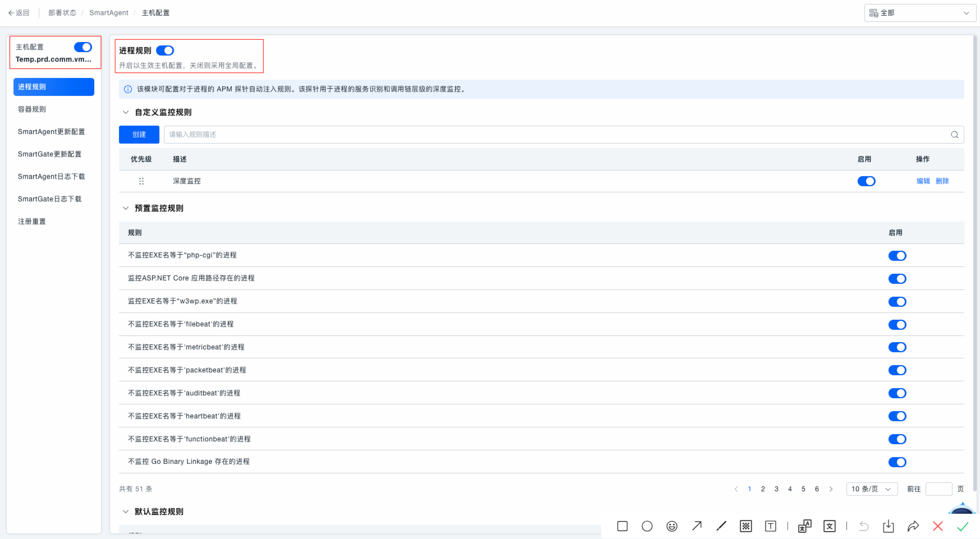Click 编辑 link for 深度监控 rule
Viewport: 980px width, 539px height.
(x=923, y=181)
